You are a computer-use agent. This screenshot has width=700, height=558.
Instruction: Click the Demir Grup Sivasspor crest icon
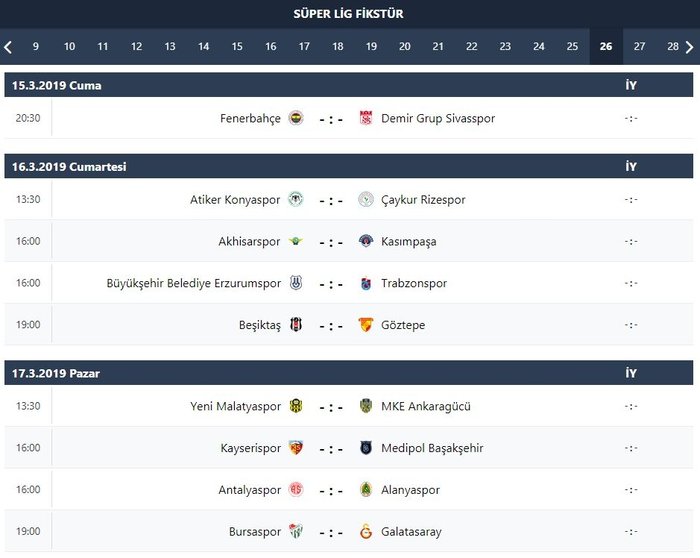365,118
